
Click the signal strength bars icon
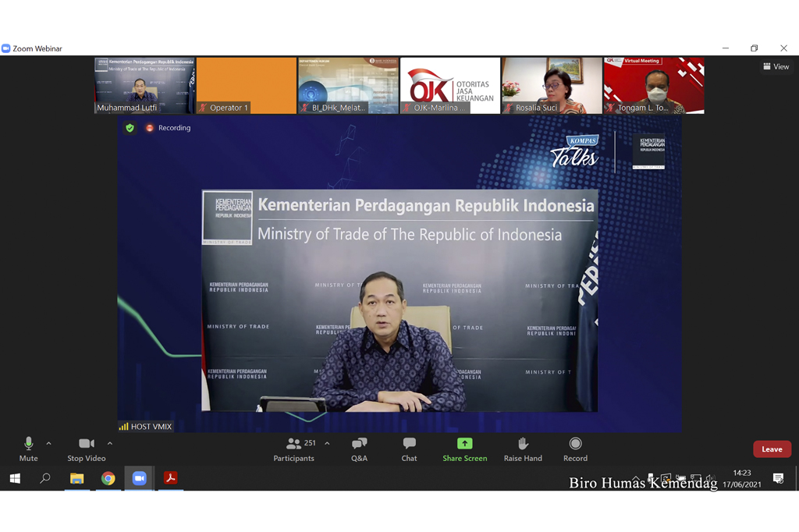click(x=123, y=427)
